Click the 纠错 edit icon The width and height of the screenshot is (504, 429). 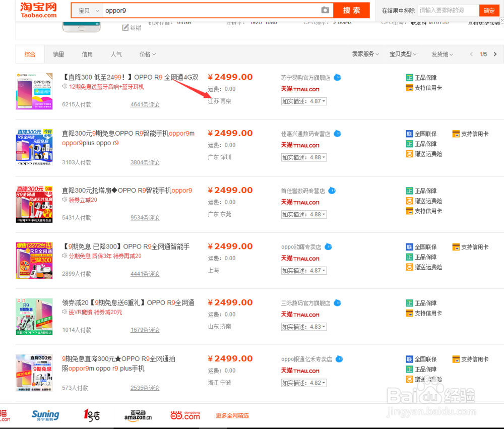125,28
